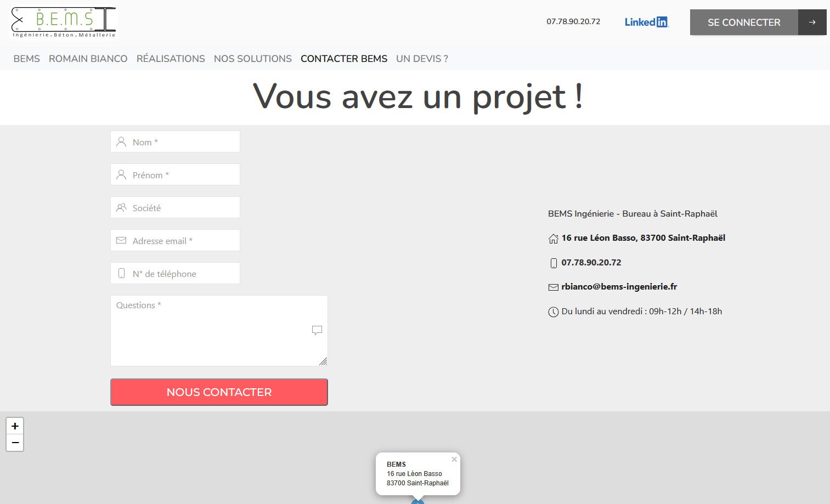Viewport: 830px width, 504px height.
Task: Focus the Société input field
Action: (175, 207)
